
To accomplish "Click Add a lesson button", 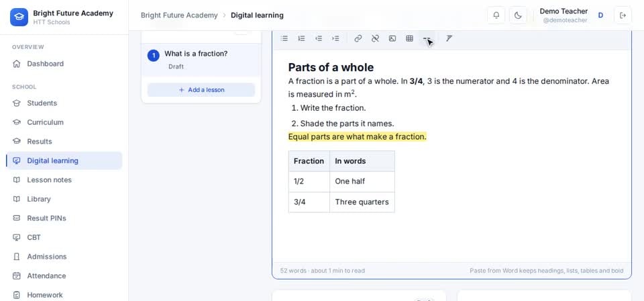I will point(201,89).
